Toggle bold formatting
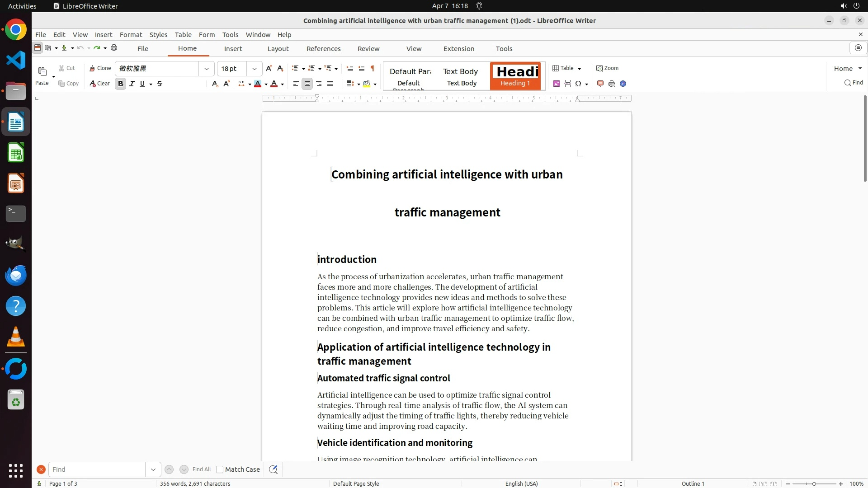The image size is (868, 488). [120, 84]
